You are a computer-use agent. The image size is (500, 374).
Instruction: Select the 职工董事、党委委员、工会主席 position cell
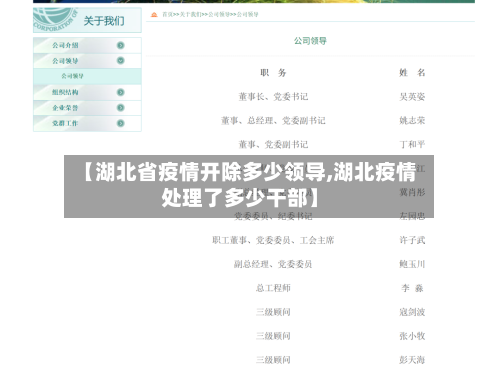(x=273, y=240)
